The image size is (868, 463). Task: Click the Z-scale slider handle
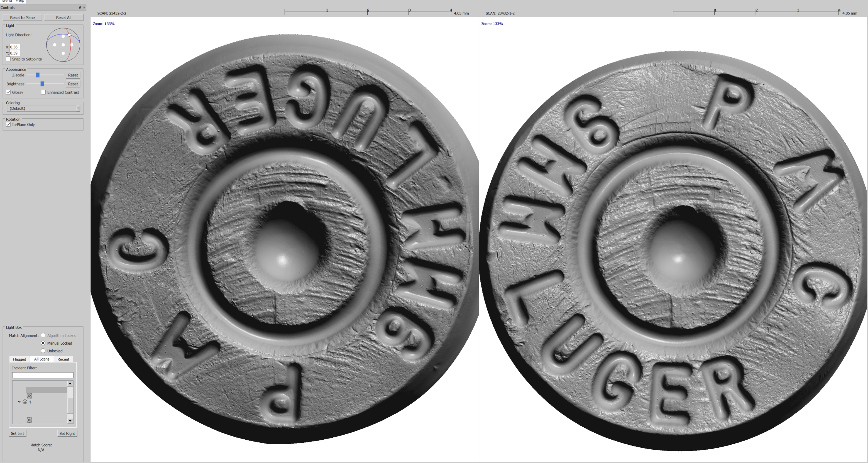38,75
